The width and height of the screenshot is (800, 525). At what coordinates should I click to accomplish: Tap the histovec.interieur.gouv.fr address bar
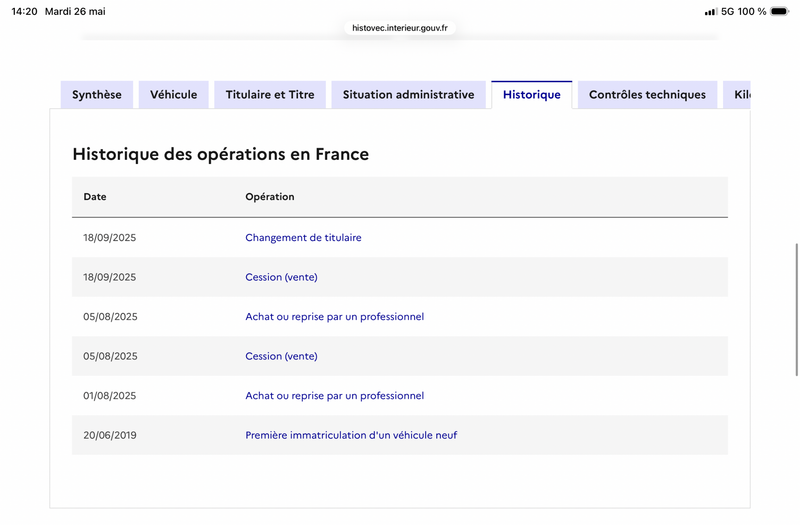pyautogui.click(x=400, y=28)
